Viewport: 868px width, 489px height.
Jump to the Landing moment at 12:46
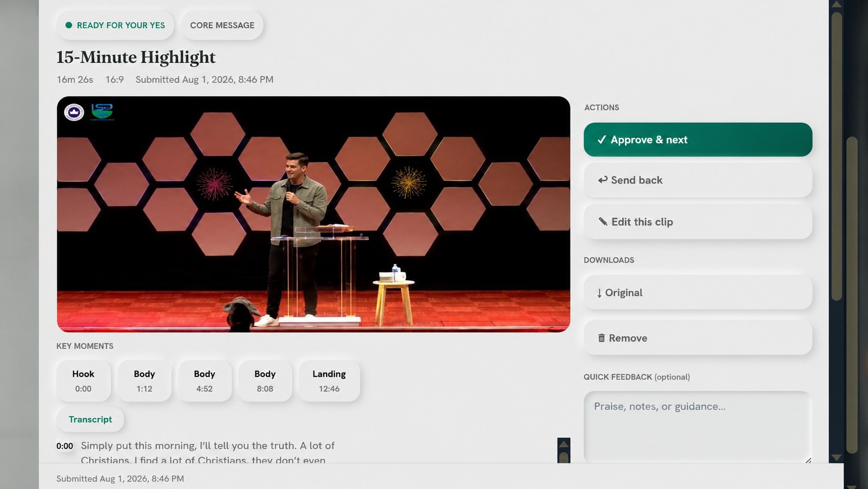(329, 381)
